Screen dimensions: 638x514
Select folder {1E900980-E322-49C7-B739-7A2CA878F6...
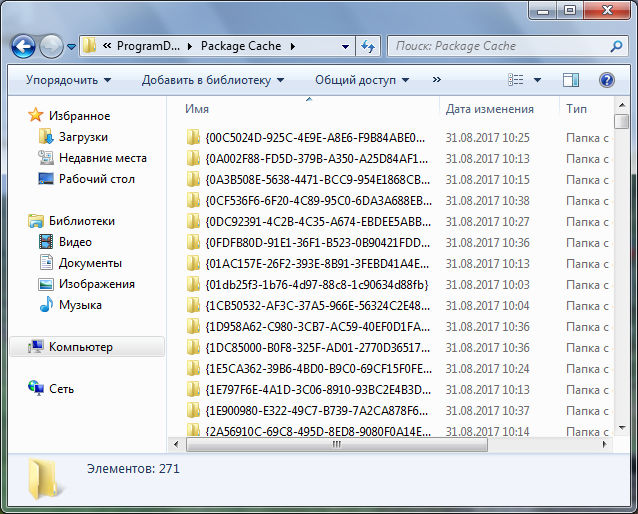coord(317,411)
